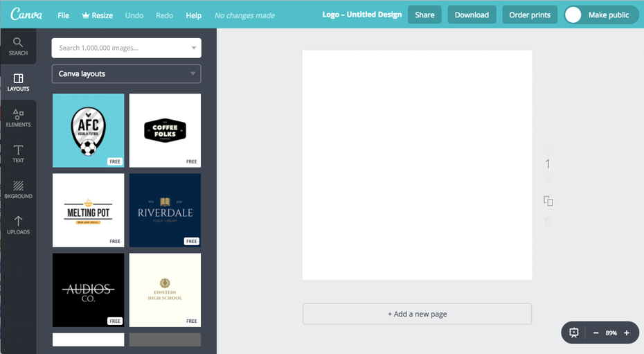Viewport: 644px width, 354px height.
Task: Toggle the Make public switch
Action: (573, 15)
